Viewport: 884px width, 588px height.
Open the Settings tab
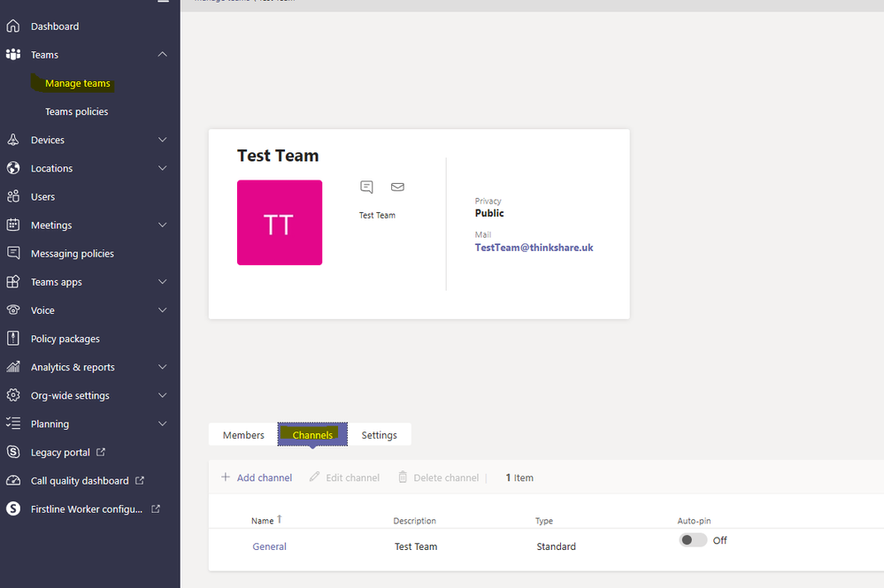379,435
